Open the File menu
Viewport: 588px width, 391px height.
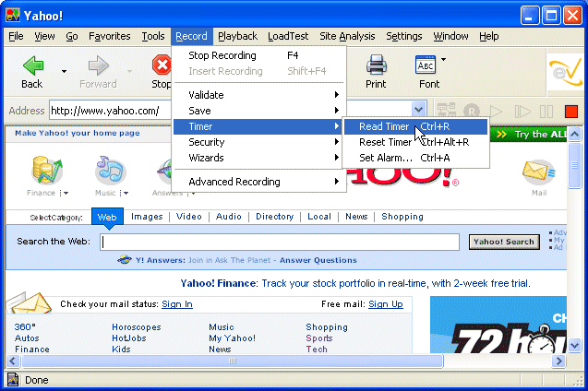pos(16,36)
